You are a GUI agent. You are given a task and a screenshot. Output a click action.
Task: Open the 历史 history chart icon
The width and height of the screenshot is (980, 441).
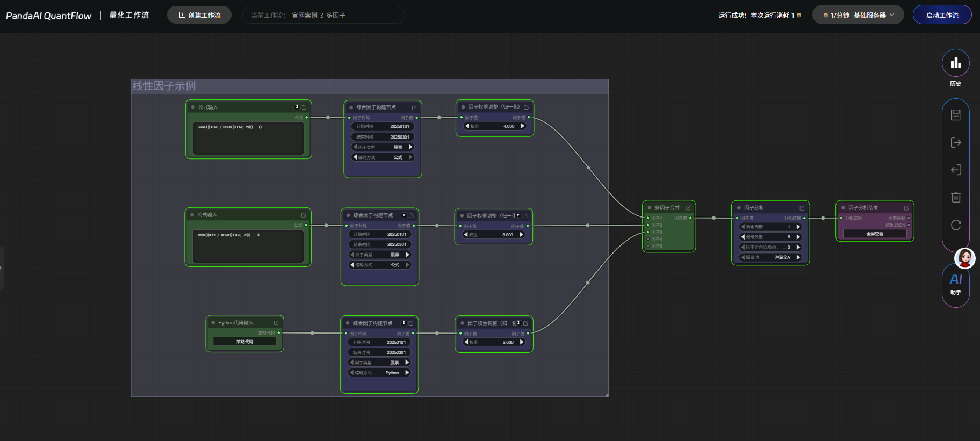[x=955, y=63]
